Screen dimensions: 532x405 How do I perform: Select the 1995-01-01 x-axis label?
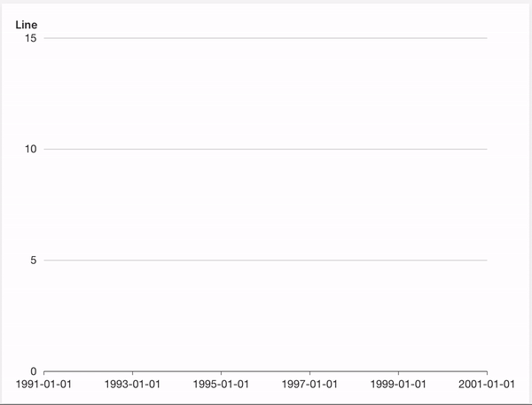click(x=221, y=385)
